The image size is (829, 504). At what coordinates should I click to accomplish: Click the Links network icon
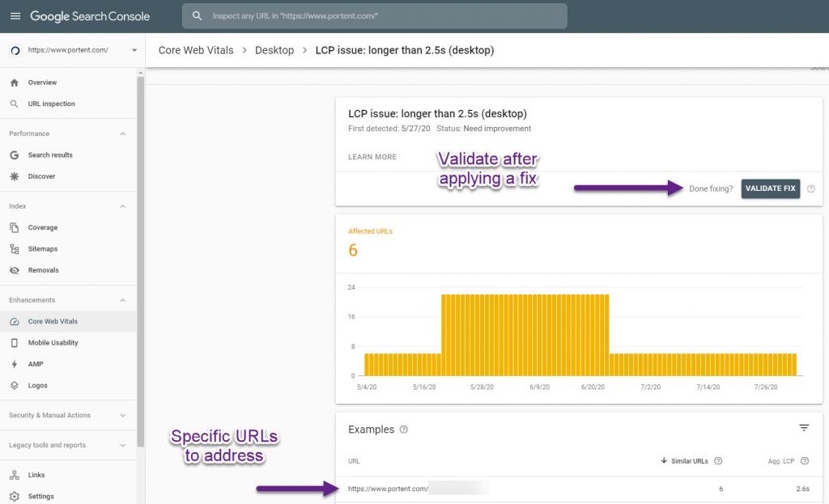[15, 475]
